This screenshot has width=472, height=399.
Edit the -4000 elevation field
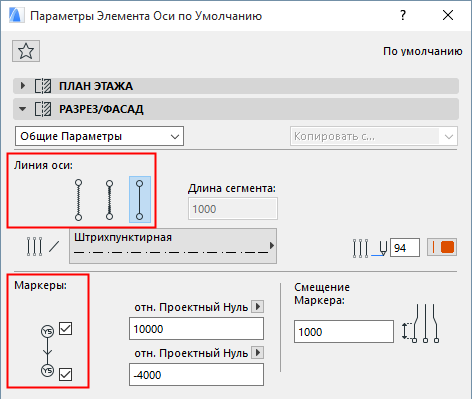point(196,375)
